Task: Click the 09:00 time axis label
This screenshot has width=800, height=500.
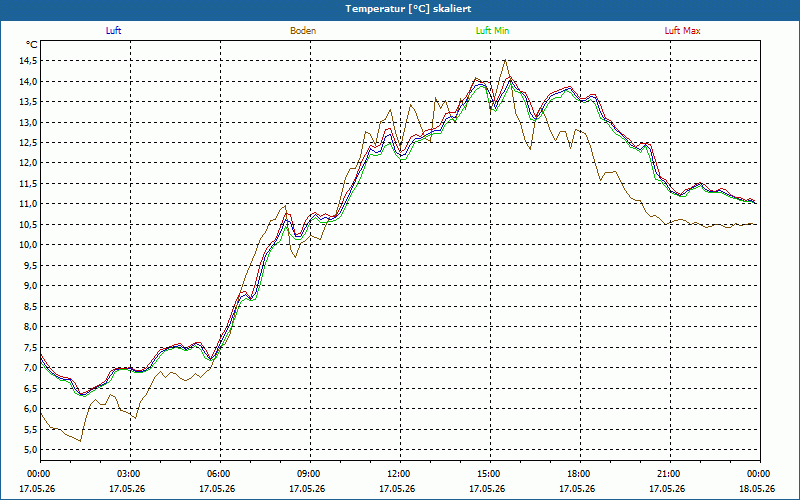Action: [310, 474]
